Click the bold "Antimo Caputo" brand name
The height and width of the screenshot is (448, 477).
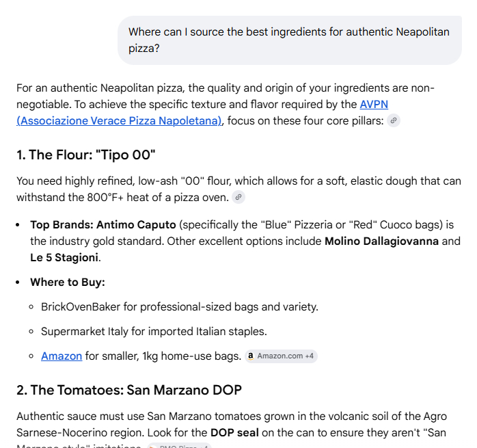click(136, 225)
